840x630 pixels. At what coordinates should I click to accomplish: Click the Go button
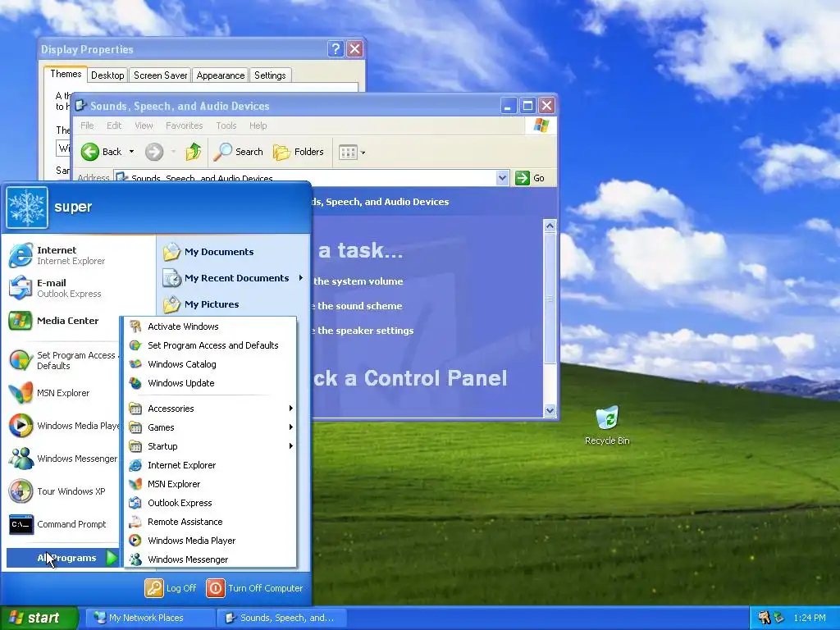click(530, 178)
